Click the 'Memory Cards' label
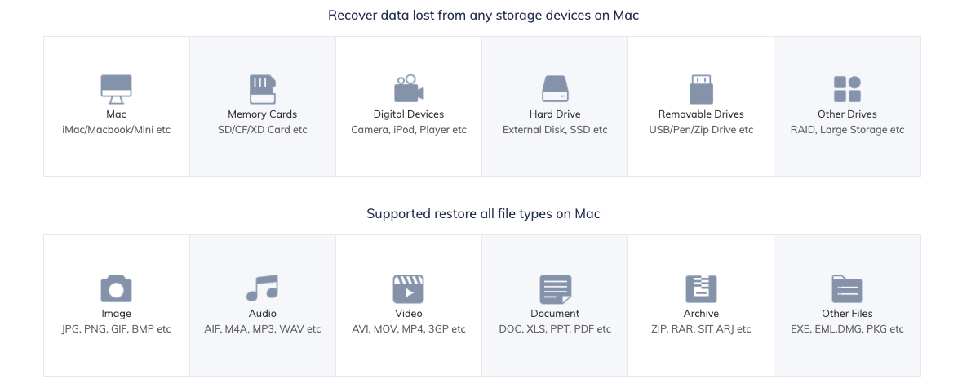This screenshot has width=980, height=384. 262,114
